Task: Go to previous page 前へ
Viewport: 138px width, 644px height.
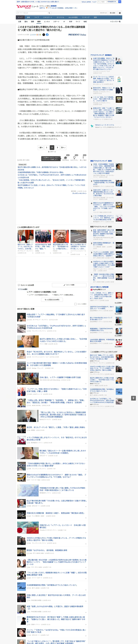Action: 41,147
